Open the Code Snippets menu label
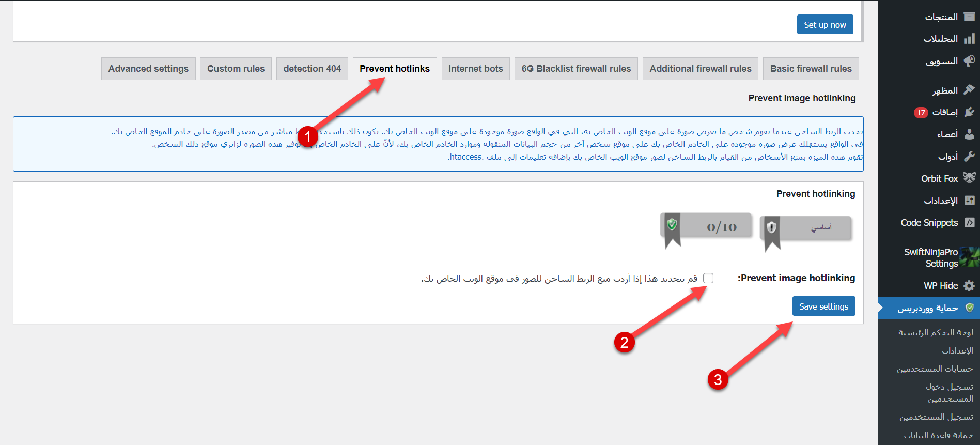Screen dimensions: 980x445 (x=929, y=223)
